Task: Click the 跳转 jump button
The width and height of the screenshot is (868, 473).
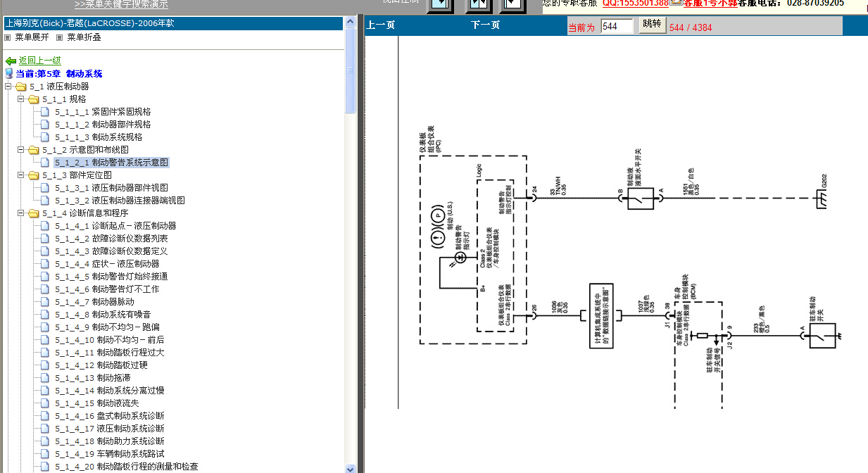Action: click(x=653, y=25)
